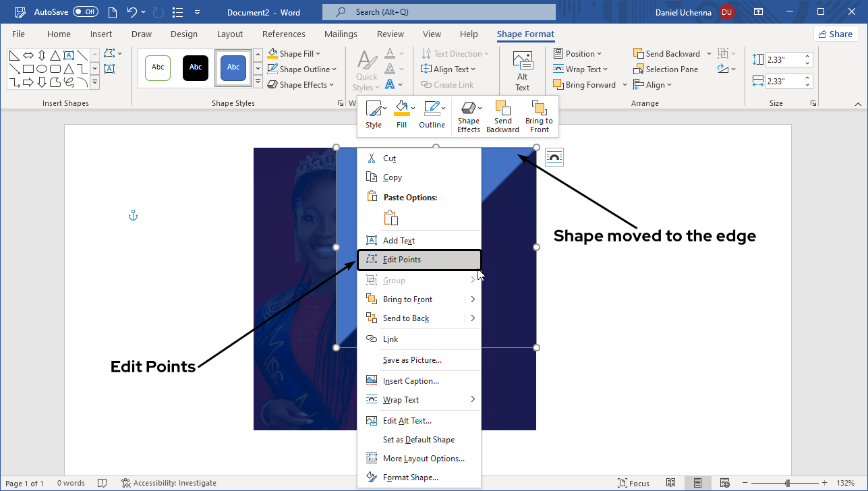Open the Selection Pane
Screen dimensions: 868x491
pos(666,69)
